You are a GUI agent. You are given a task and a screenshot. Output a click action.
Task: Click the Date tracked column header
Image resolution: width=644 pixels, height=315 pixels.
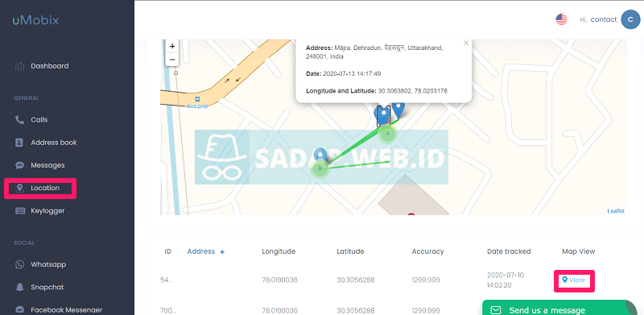509,251
